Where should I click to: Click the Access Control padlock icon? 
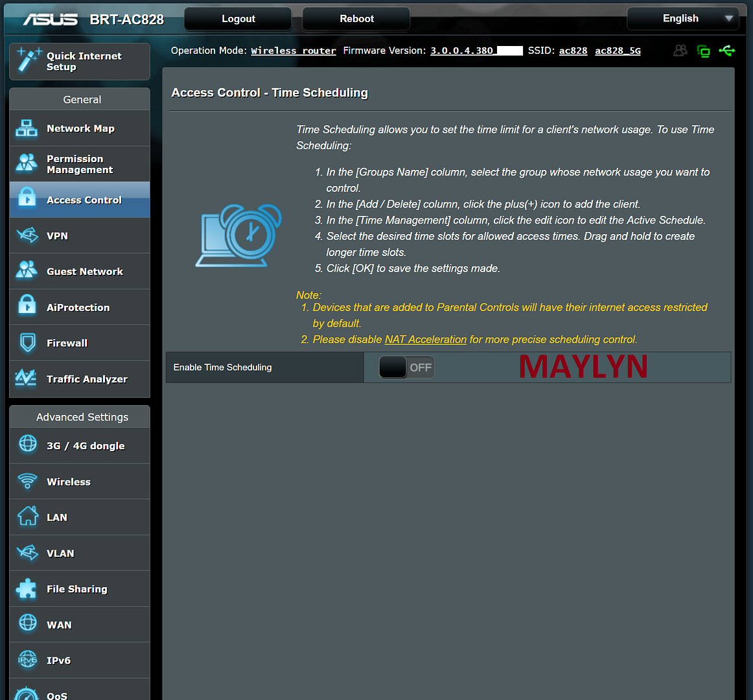pyautogui.click(x=27, y=198)
